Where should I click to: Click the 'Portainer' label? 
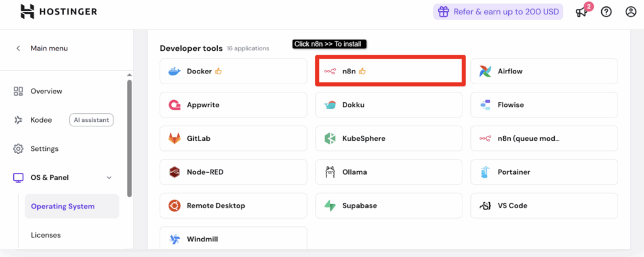click(x=514, y=172)
